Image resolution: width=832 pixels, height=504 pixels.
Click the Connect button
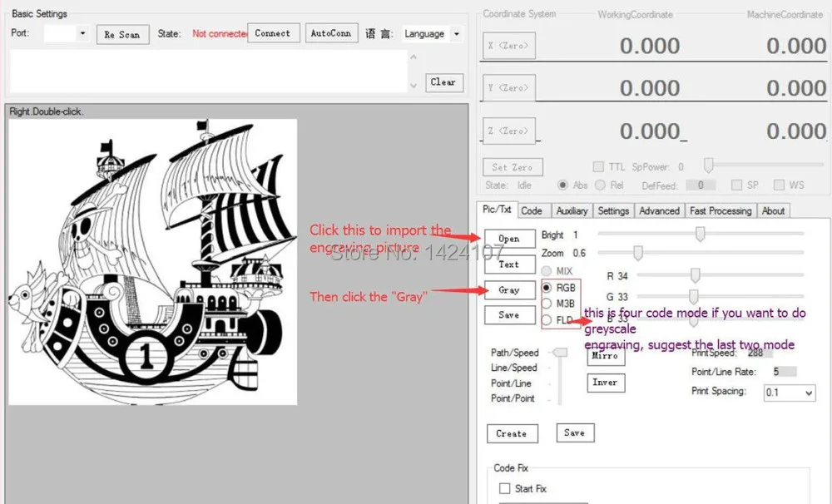click(273, 33)
